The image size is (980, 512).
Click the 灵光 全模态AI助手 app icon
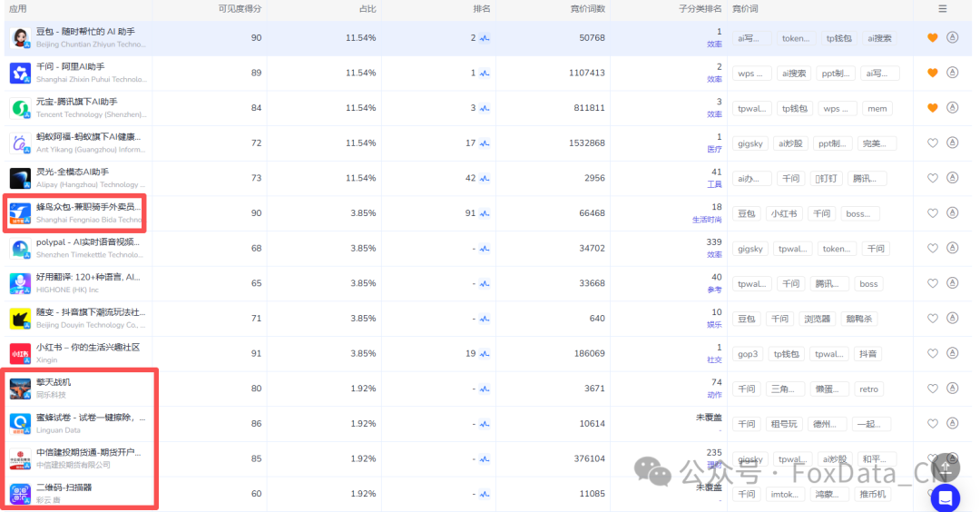[20, 178]
